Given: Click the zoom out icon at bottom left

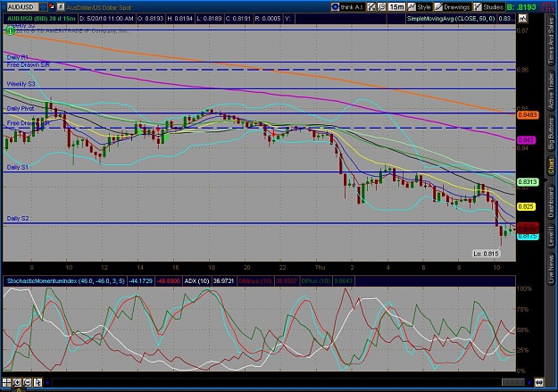Looking at the screenshot, I should click(x=28, y=382).
